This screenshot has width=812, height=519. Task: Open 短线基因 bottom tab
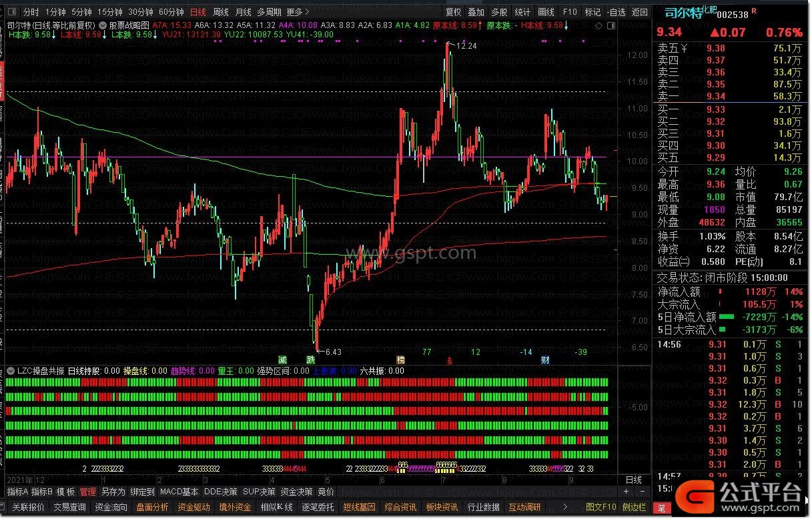(360, 507)
